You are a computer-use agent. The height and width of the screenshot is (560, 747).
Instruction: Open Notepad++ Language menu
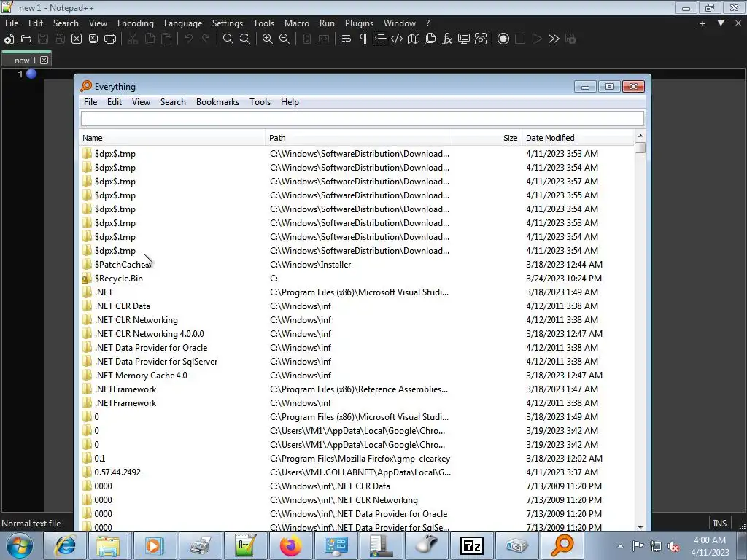click(183, 23)
